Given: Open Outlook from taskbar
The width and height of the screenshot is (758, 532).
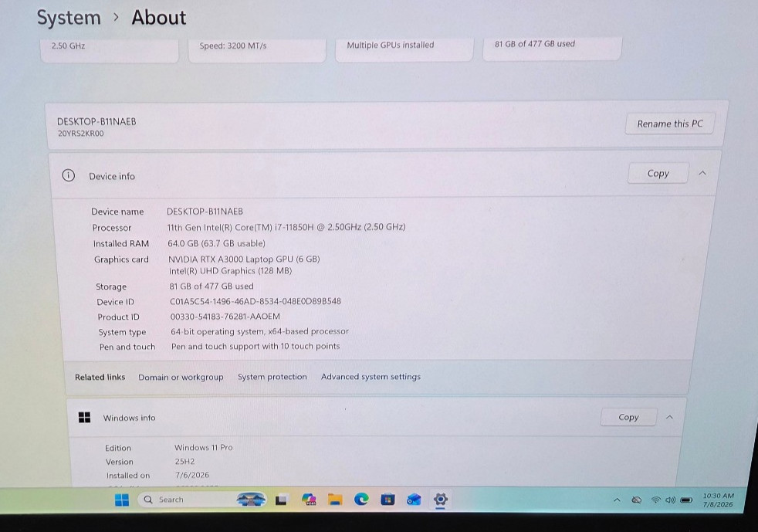Looking at the screenshot, I should tap(414, 499).
